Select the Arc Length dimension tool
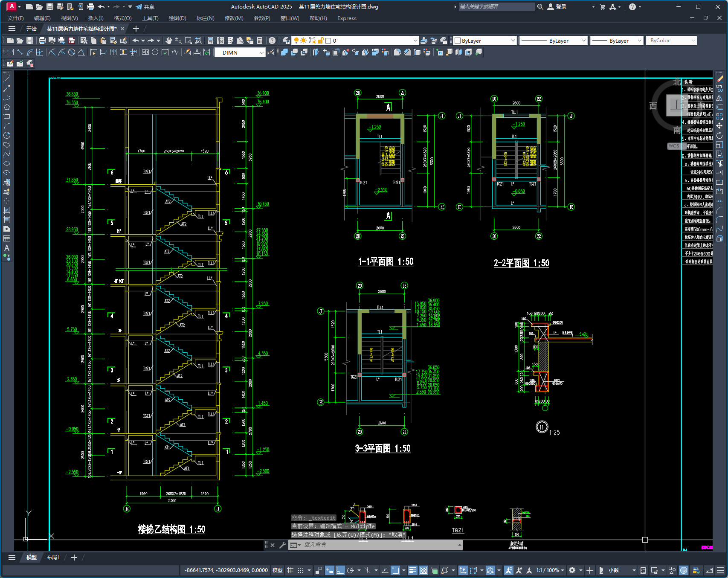The width and height of the screenshot is (728, 578). pos(30,52)
